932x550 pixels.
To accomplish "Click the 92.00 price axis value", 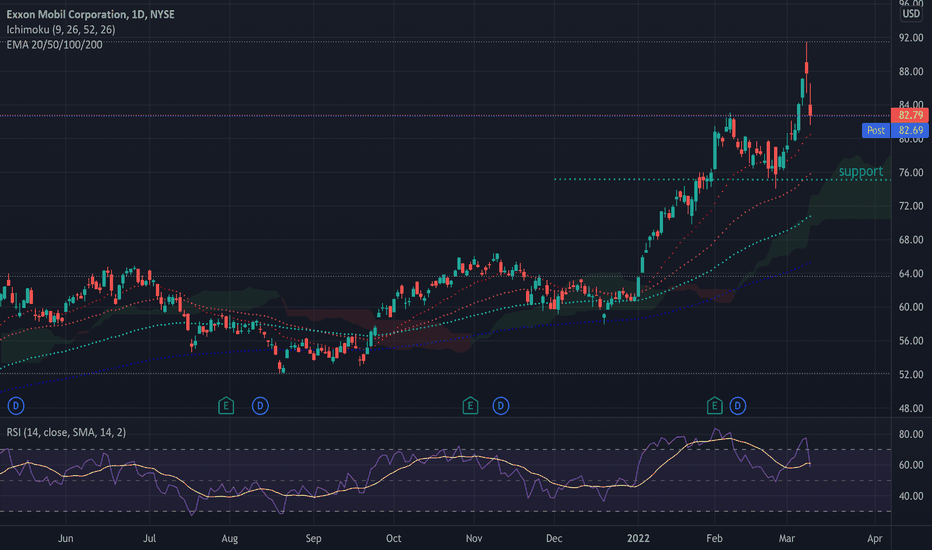I will (911, 38).
